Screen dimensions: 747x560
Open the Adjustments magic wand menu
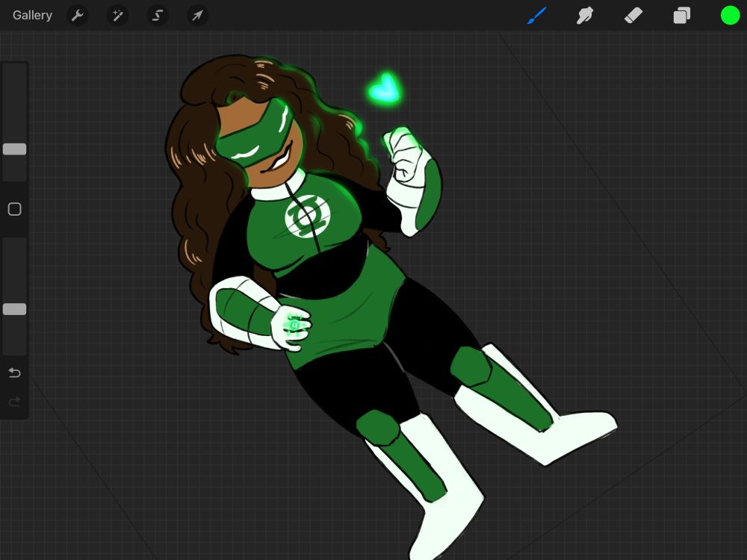pyautogui.click(x=117, y=16)
